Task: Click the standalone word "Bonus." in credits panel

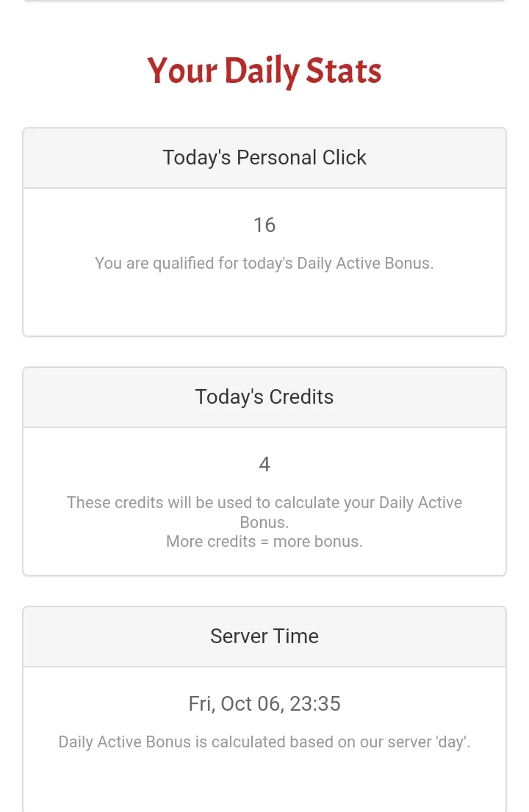Action: point(264,523)
